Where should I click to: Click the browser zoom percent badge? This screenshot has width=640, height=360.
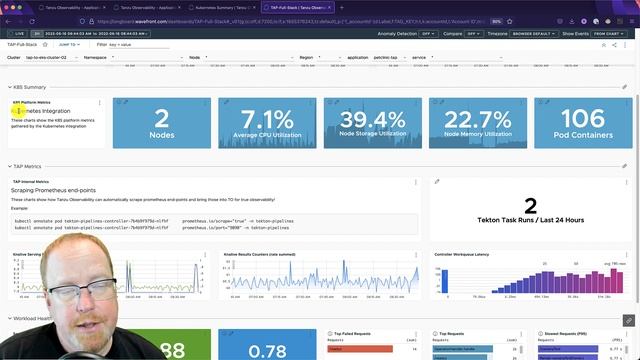pos(496,21)
